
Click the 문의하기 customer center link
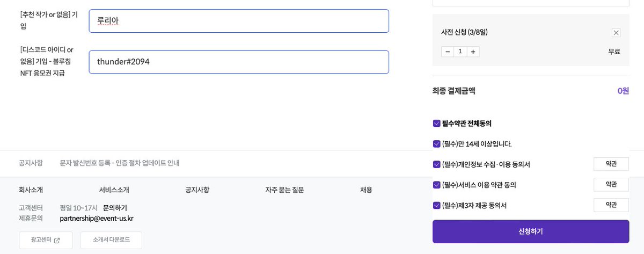pos(115,208)
